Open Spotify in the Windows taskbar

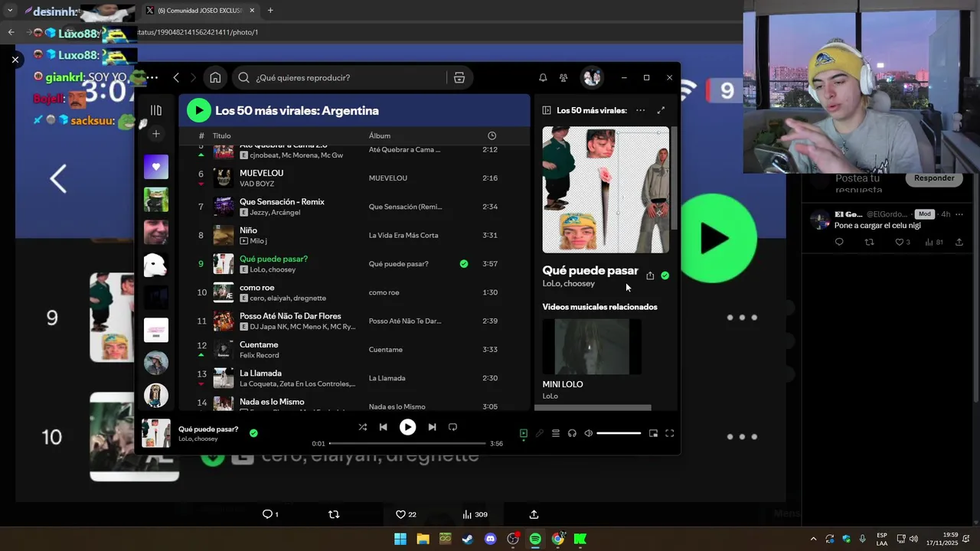[x=535, y=539]
